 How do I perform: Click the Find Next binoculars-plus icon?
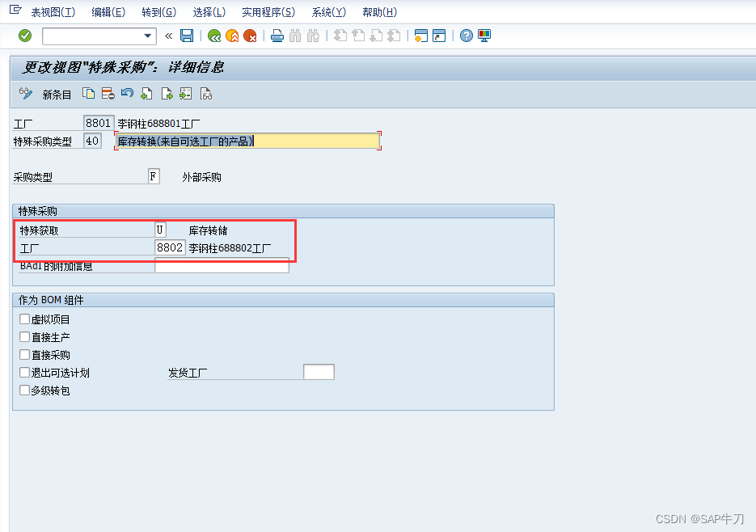coord(313,36)
